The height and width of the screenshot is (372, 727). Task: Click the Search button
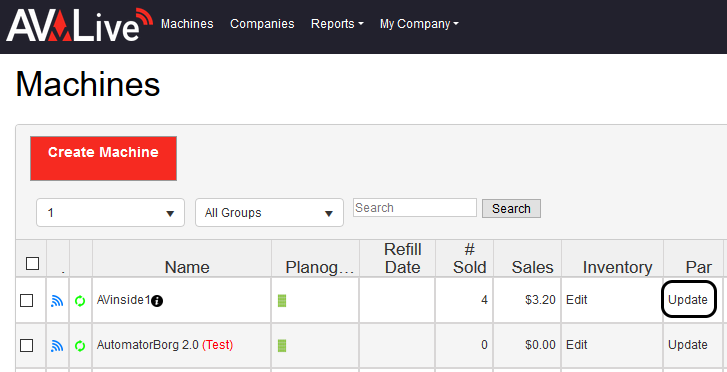tap(511, 209)
